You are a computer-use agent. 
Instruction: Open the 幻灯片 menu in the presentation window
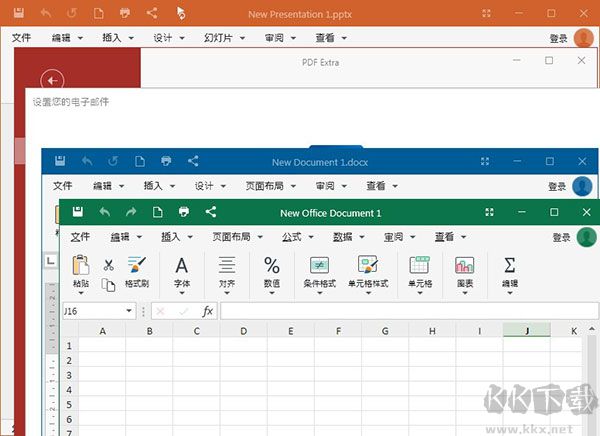218,38
